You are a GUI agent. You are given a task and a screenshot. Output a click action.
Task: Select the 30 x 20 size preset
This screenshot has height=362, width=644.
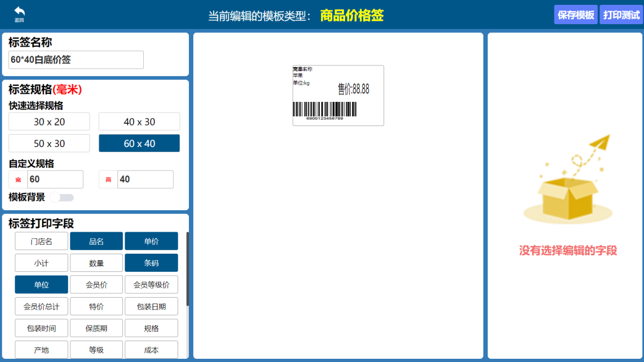click(x=49, y=121)
